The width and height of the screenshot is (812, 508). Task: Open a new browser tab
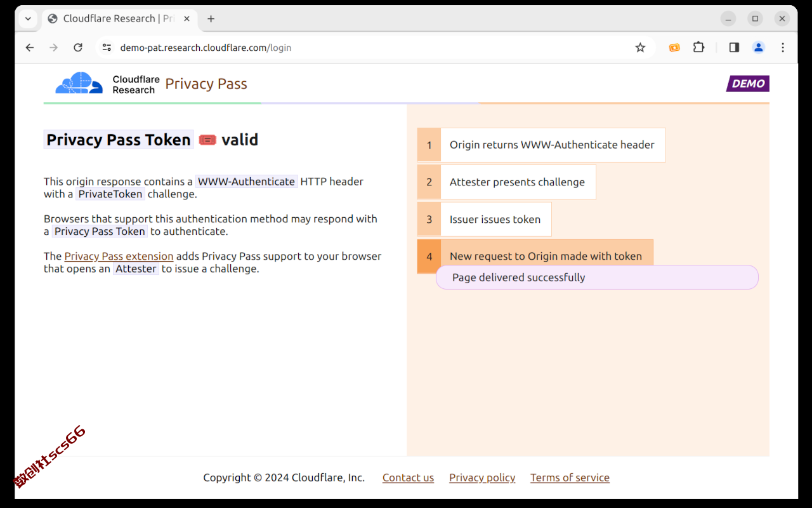click(x=211, y=18)
